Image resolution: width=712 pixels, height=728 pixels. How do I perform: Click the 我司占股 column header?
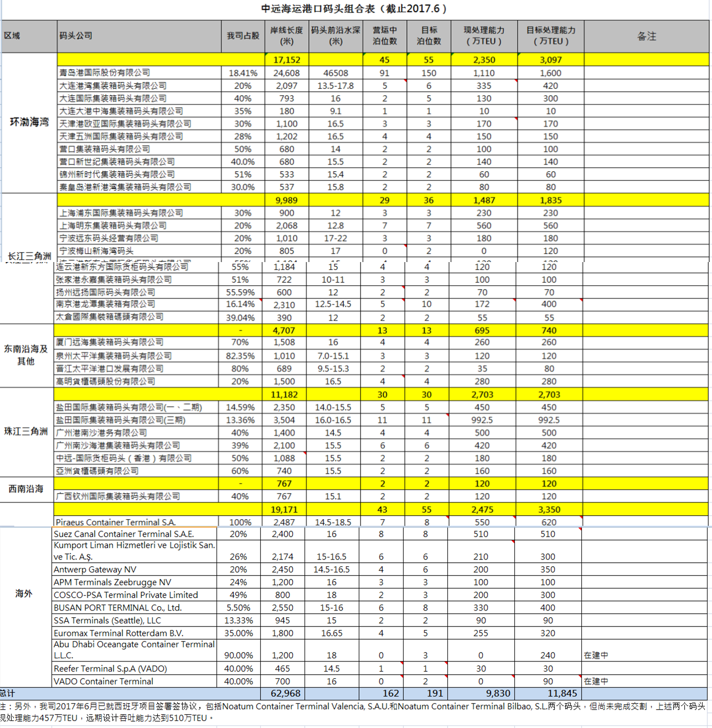[x=243, y=36]
